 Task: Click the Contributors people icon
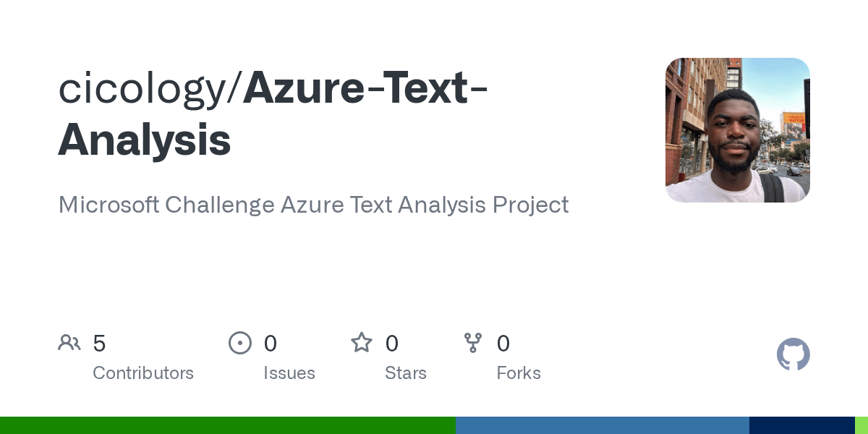(x=69, y=343)
